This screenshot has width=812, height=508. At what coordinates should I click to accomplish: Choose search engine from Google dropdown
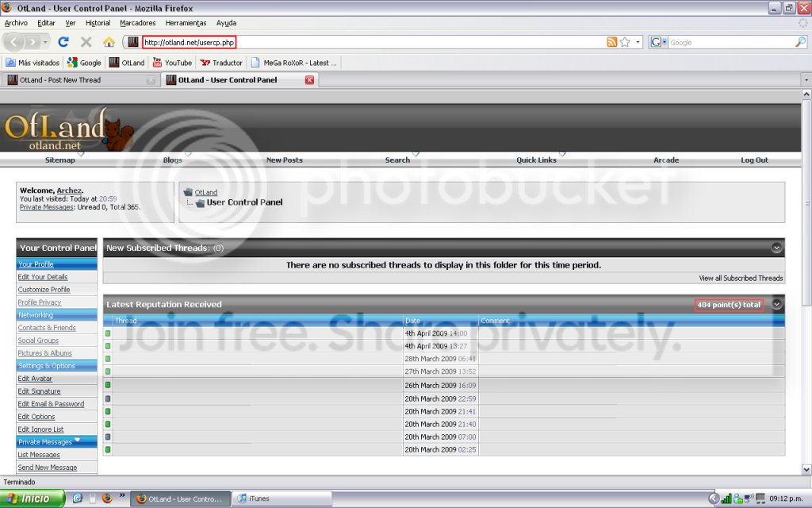point(658,42)
